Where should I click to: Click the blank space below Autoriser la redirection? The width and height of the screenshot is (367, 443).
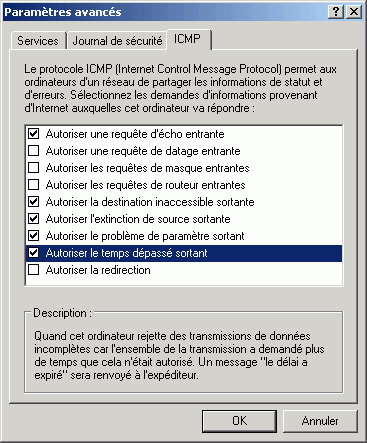tap(184, 281)
